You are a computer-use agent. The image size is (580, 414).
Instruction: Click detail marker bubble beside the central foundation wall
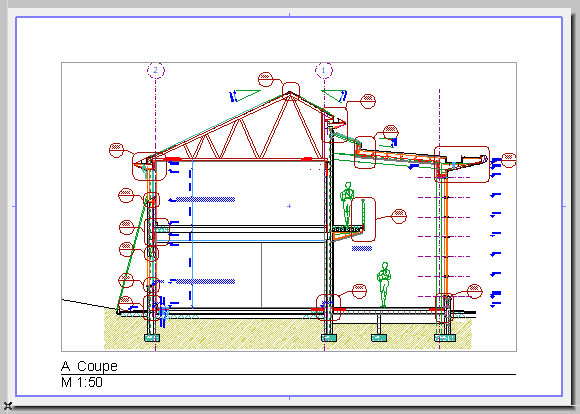[x=359, y=291]
